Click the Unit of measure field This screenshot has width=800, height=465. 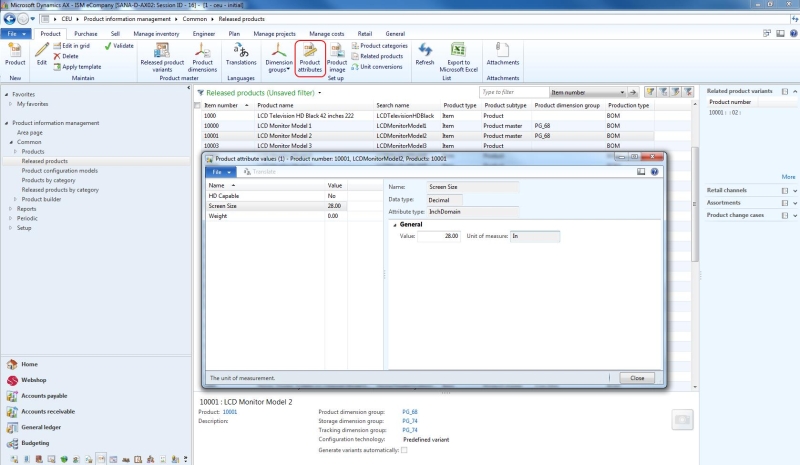[535, 236]
